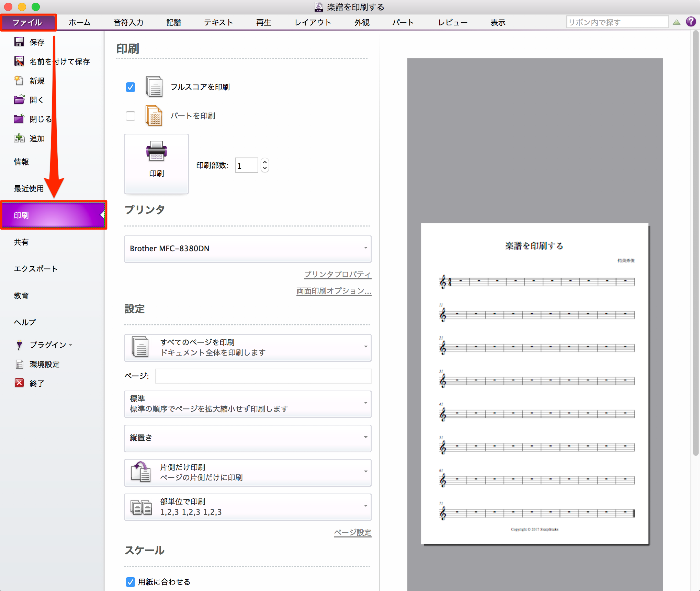Click the help question mark icon

(x=691, y=22)
